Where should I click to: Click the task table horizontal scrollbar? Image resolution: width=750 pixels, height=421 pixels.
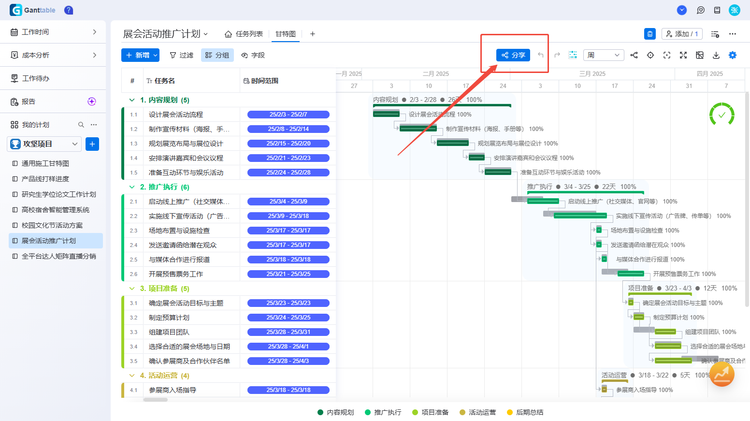click(x=155, y=399)
